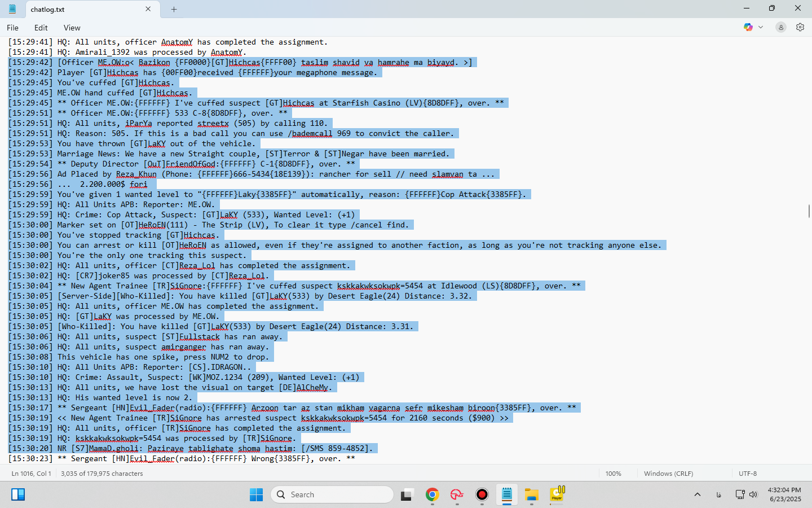
Task: Click the taskbar Search box
Action: [x=332, y=494]
